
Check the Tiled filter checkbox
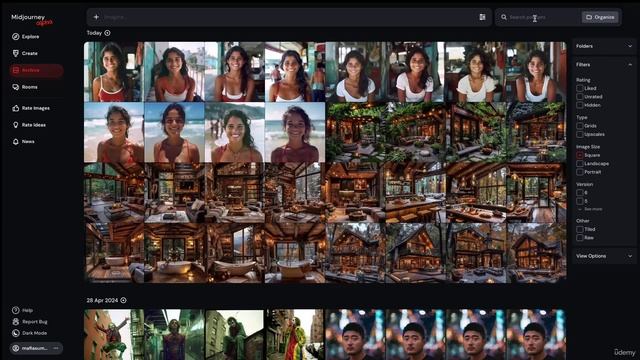pyautogui.click(x=580, y=229)
